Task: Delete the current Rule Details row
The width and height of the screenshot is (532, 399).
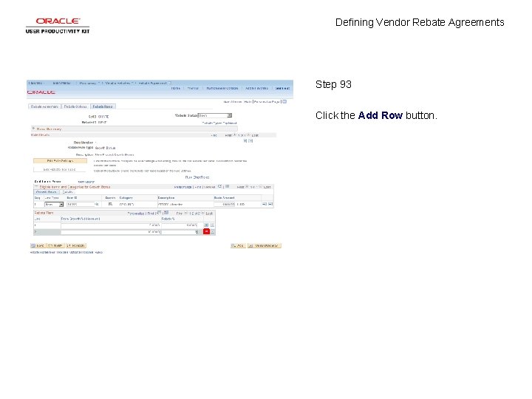Action: [250, 141]
